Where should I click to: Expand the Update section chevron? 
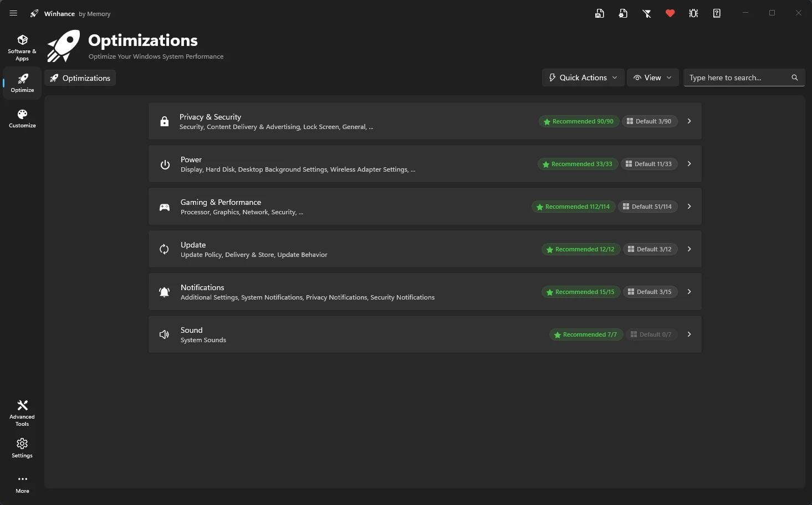point(689,249)
